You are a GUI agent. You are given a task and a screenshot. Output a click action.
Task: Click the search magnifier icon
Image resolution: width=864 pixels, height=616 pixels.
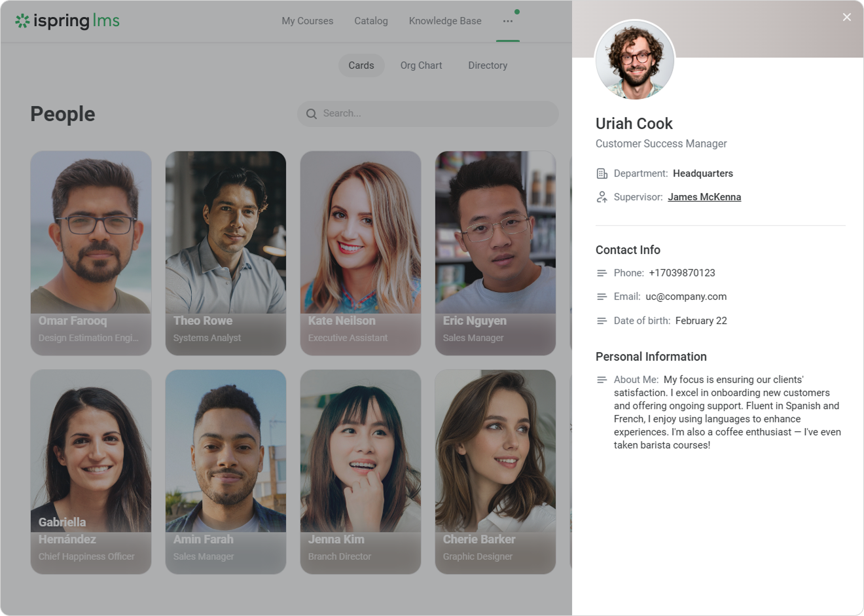(x=312, y=114)
